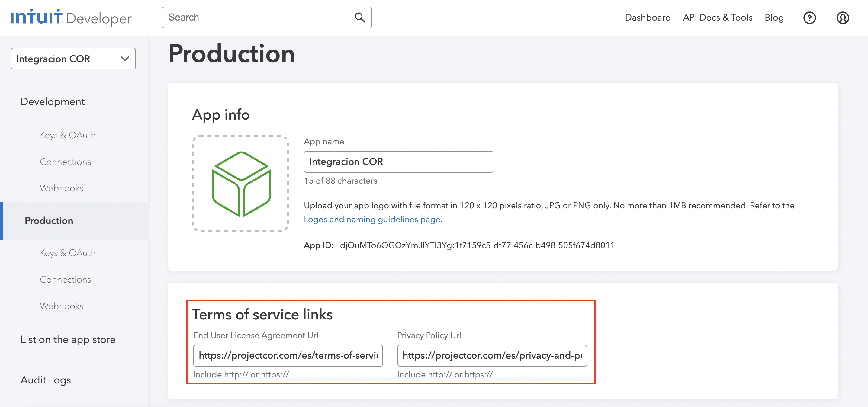Open List on the app store

(68, 340)
